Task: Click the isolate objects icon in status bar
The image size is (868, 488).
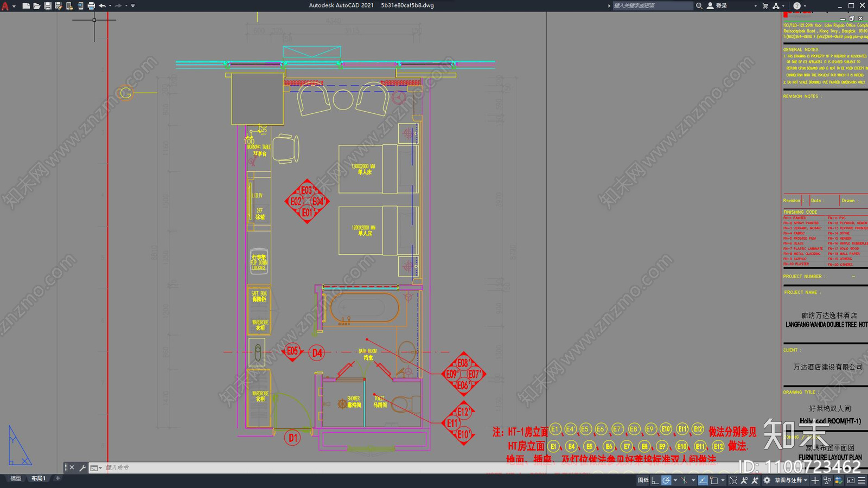Action: (827, 480)
